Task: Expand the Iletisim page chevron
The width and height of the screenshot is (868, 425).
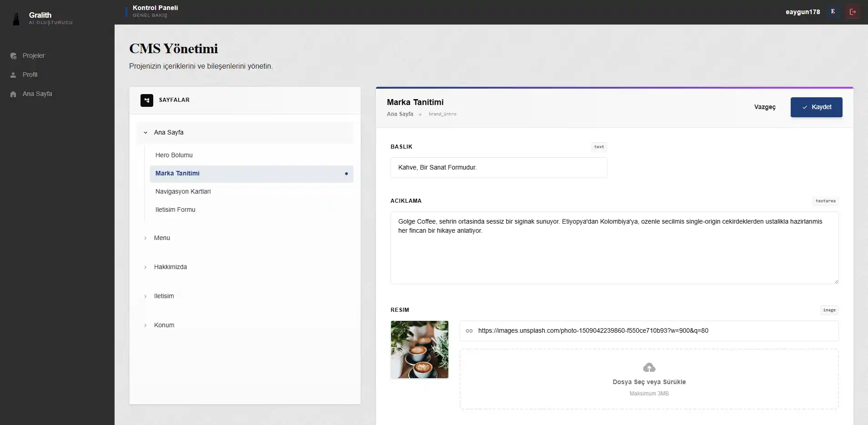Action: click(x=146, y=296)
